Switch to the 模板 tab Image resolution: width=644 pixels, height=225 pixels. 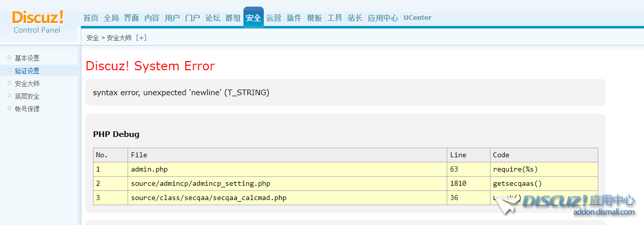314,18
